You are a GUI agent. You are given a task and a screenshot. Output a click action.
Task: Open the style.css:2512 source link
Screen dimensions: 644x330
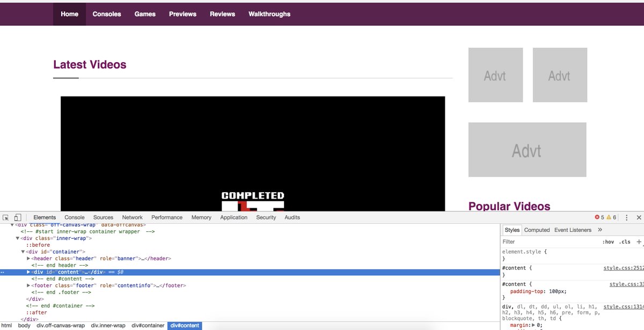[x=624, y=267]
